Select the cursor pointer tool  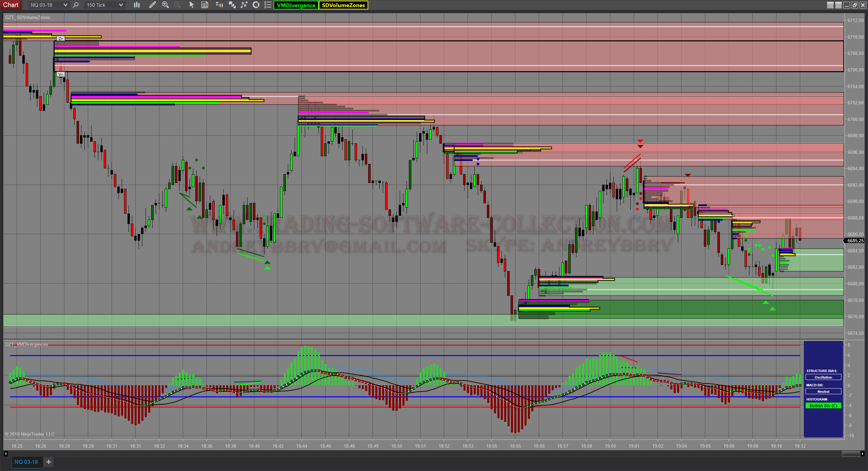(192, 5)
